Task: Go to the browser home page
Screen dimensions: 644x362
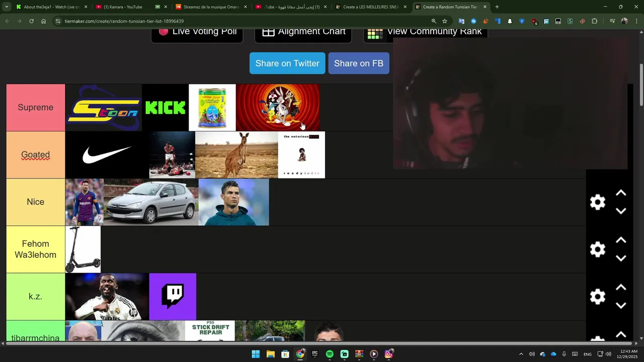Action: (44, 21)
